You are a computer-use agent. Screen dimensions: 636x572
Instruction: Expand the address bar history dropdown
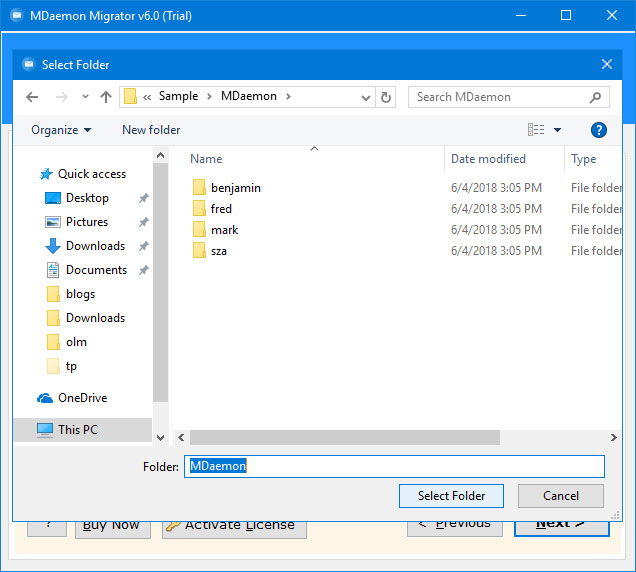[365, 97]
